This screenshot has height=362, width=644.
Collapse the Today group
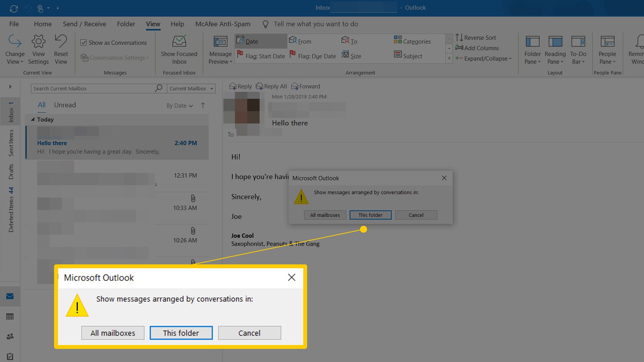tap(33, 119)
